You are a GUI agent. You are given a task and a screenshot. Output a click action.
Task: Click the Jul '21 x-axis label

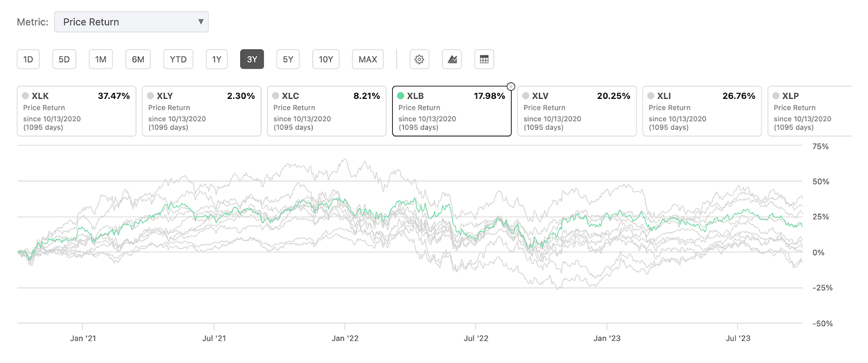[x=214, y=339]
